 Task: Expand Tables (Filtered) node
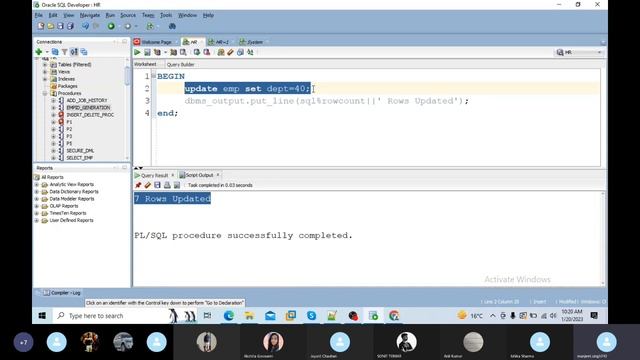45,64
